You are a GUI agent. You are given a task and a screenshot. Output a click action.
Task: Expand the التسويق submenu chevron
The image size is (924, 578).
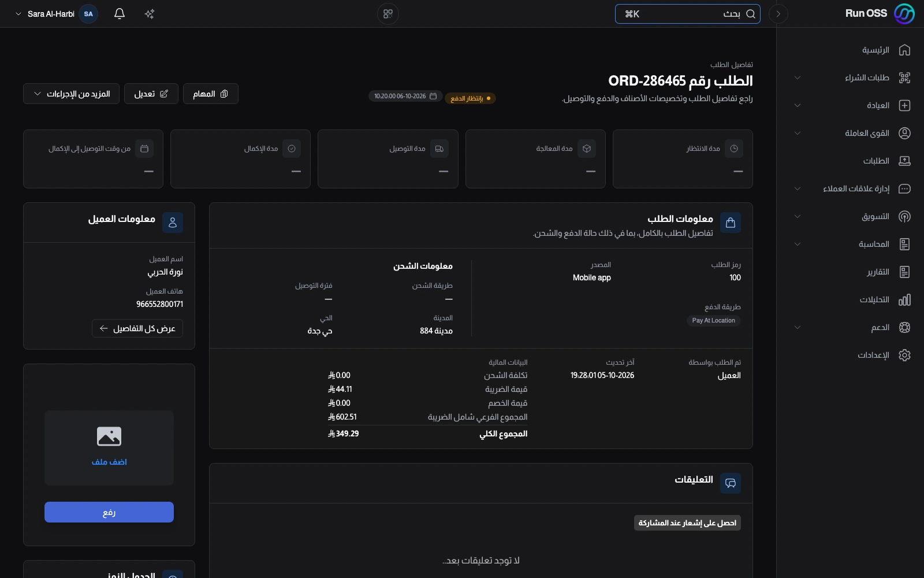pyautogui.click(x=798, y=216)
